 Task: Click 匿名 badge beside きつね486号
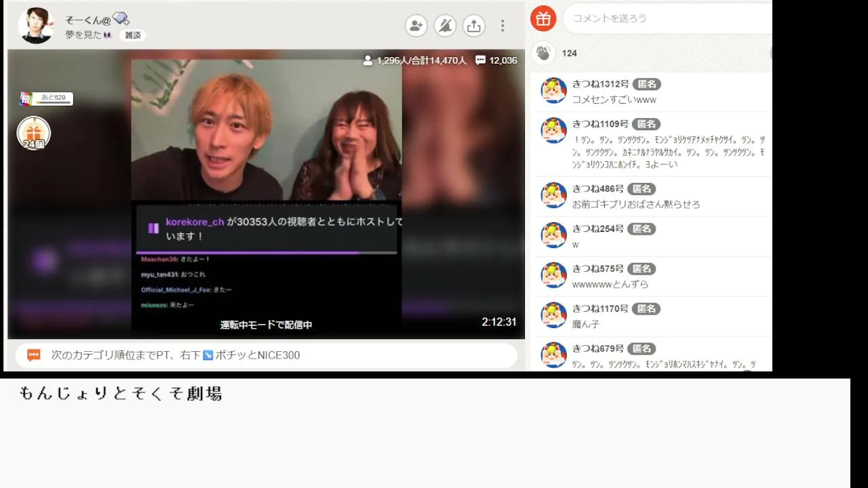click(x=642, y=188)
